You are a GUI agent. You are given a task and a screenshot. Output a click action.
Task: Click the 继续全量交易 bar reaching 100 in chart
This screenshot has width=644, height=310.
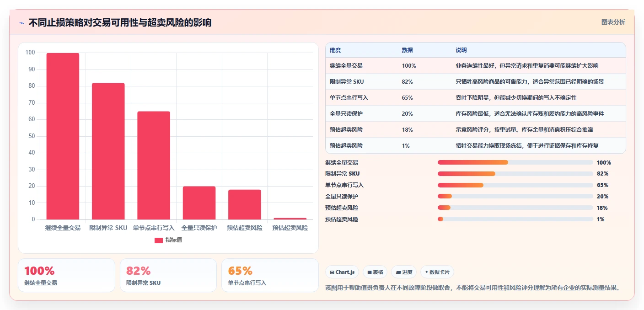63,136
